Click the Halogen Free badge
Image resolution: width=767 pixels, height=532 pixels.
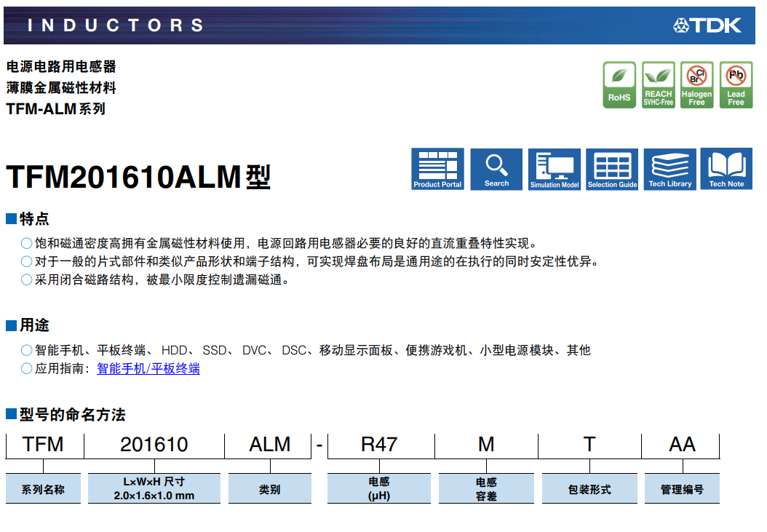(x=697, y=84)
